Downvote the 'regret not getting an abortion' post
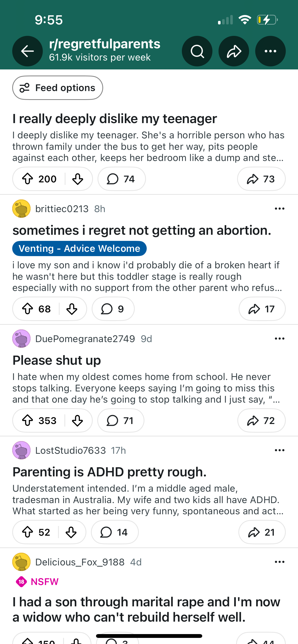 pos(72,309)
